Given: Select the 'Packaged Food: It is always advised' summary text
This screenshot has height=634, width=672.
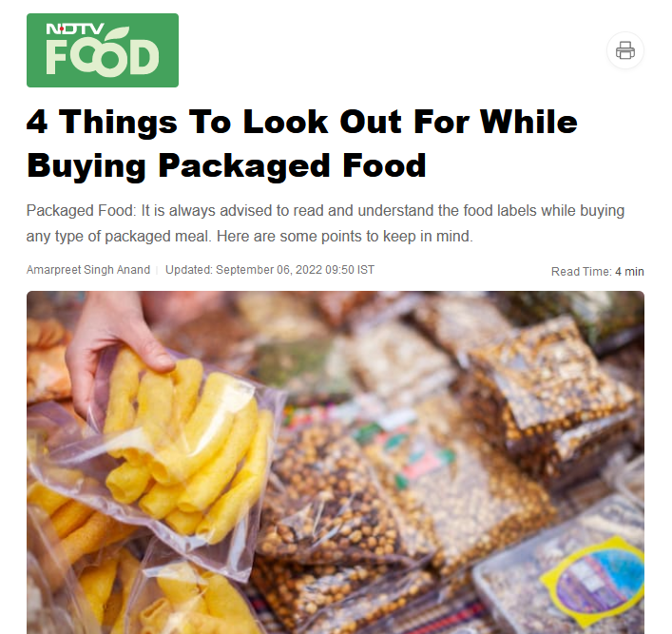Looking at the screenshot, I should (325, 210).
